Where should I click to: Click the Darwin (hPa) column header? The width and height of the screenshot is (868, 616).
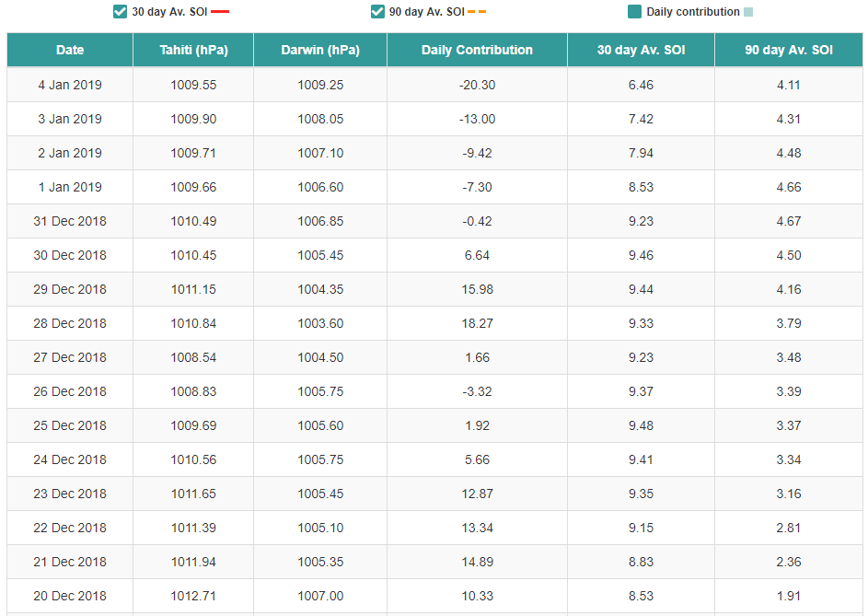(x=320, y=50)
